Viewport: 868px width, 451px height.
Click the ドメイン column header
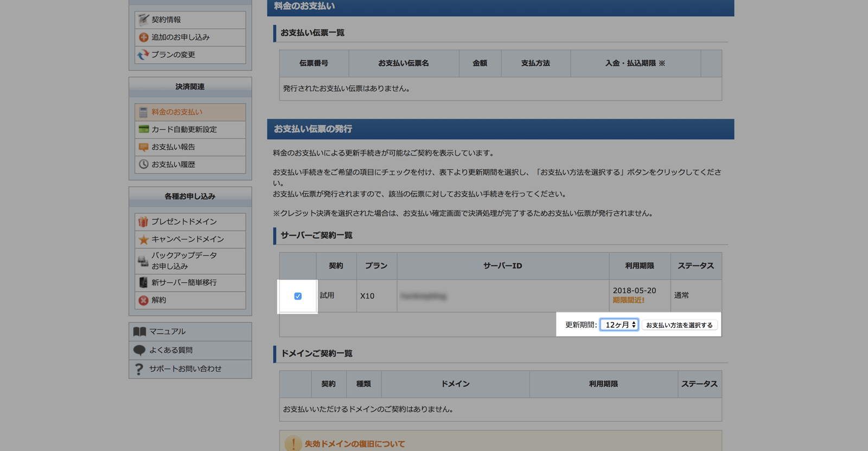pos(455,384)
